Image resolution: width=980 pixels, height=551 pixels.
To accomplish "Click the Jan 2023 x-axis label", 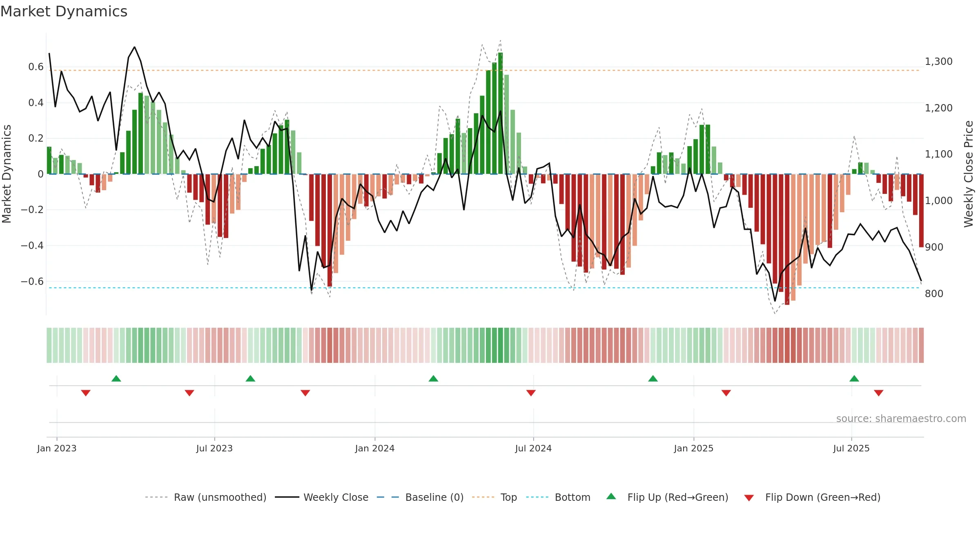I will pos(57,448).
